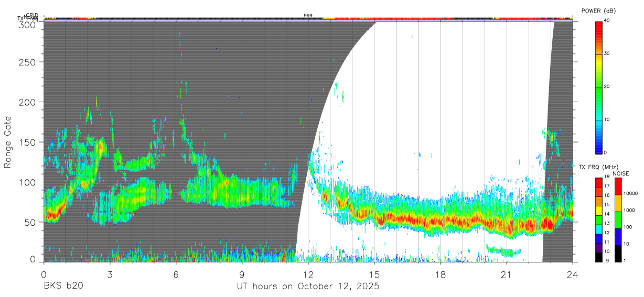This screenshot has width=644, height=297.
Task: Click the y-axis tick label 300
Action: point(27,25)
